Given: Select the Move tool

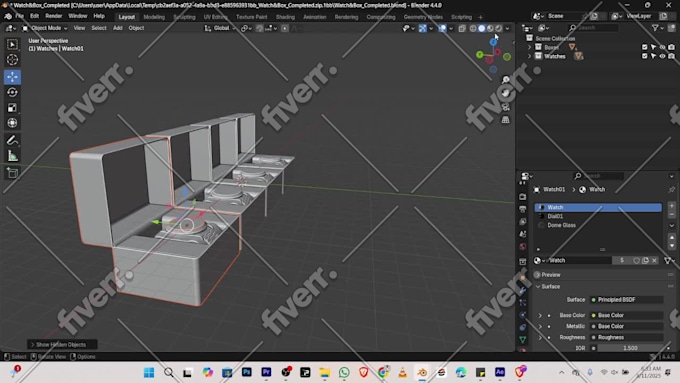Looking at the screenshot, I should click(12, 77).
